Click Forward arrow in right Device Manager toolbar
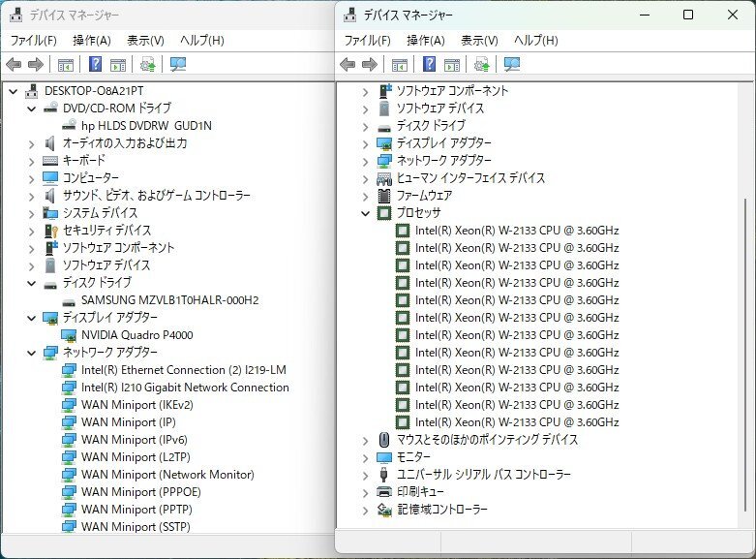Screen dimensions: 756x559 (x=370, y=64)
